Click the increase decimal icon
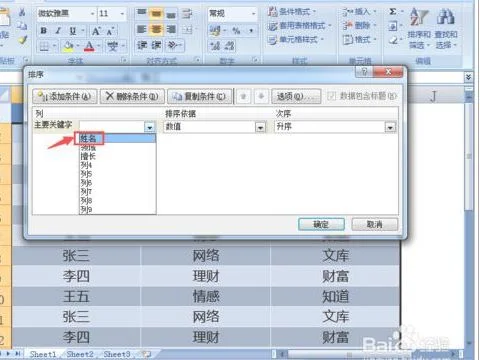 click(x=215, y=46)
